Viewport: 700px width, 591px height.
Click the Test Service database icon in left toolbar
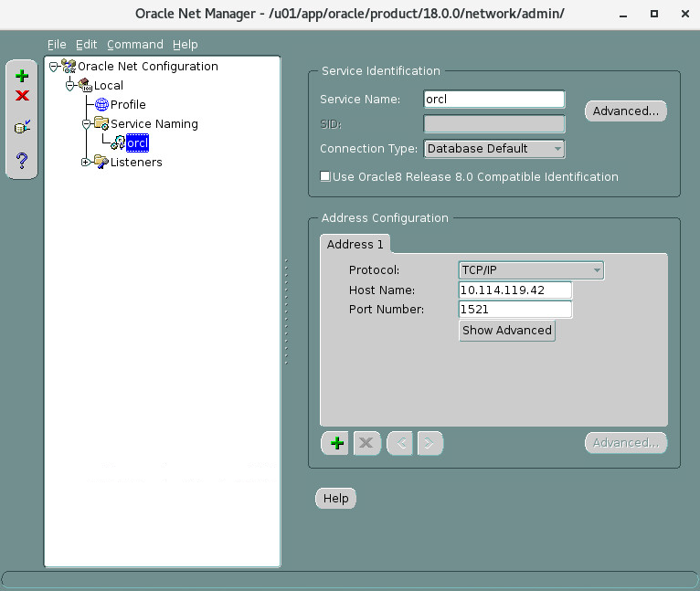click(x=22, y=127)
